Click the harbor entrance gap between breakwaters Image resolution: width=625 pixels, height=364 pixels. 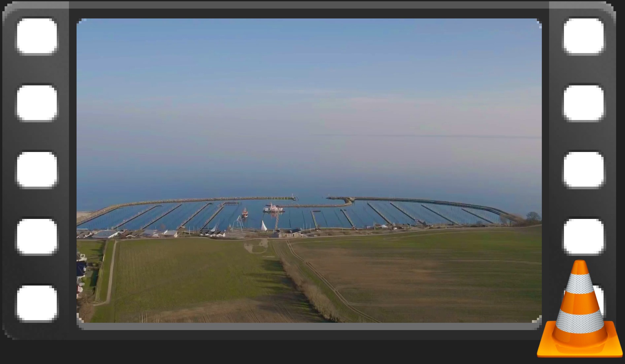tap(312, 198)
